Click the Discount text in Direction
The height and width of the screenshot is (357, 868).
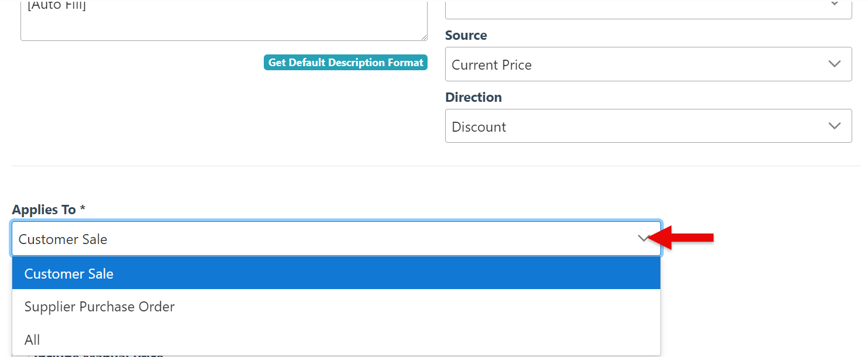tap(479, 127)
